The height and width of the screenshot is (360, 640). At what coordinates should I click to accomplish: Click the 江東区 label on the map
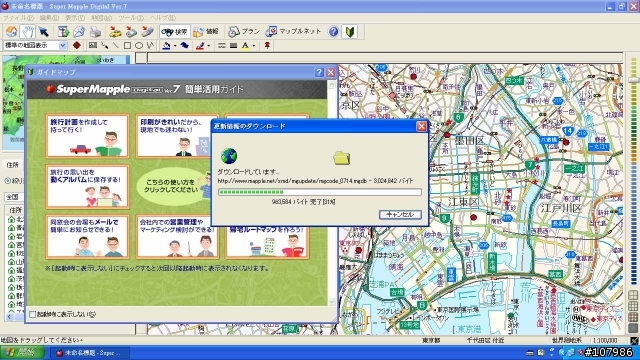(463, 202)
